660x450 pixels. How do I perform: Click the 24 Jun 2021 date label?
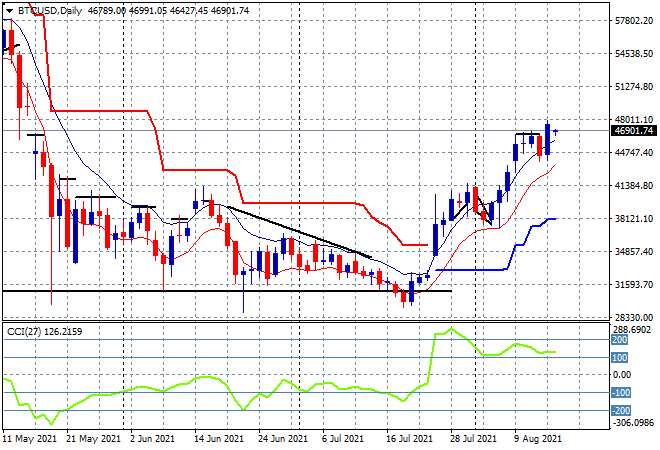(x=283, y=439)
